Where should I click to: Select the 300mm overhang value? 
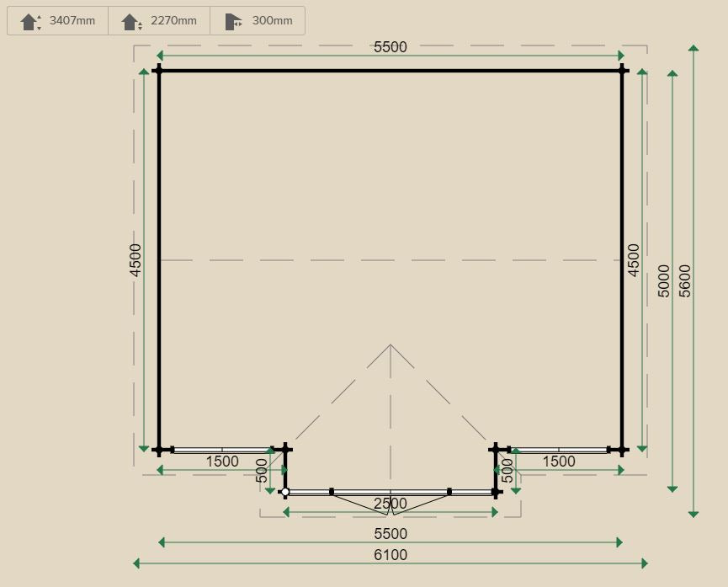click(x=272, y=21)
